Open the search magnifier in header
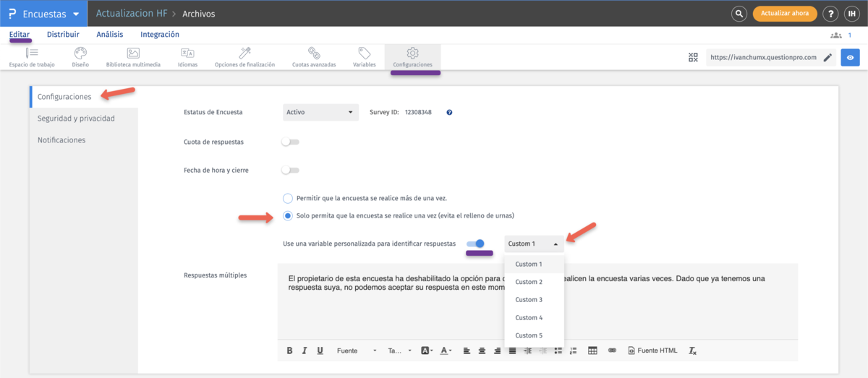The height and width of the screenshot is (378, 868). [x=739, y=14]
